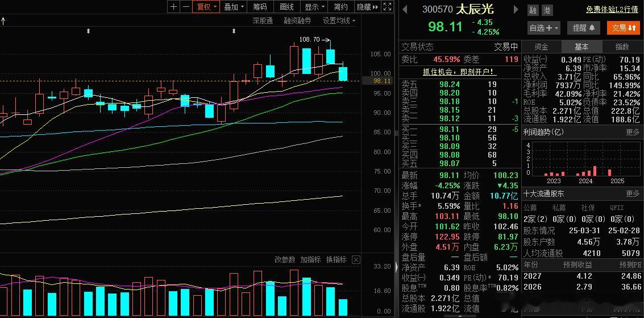Viewport: 644px width, 318px height.
Task: Click the 卖一 price 98.12
Action: (449, 118)
